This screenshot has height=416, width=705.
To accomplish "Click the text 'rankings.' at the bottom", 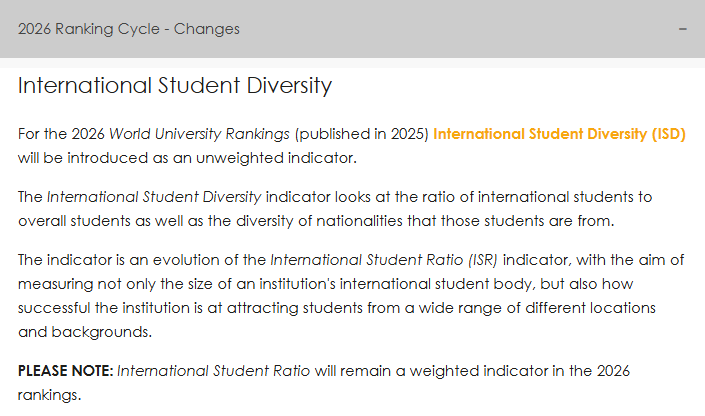I will 49,395.
